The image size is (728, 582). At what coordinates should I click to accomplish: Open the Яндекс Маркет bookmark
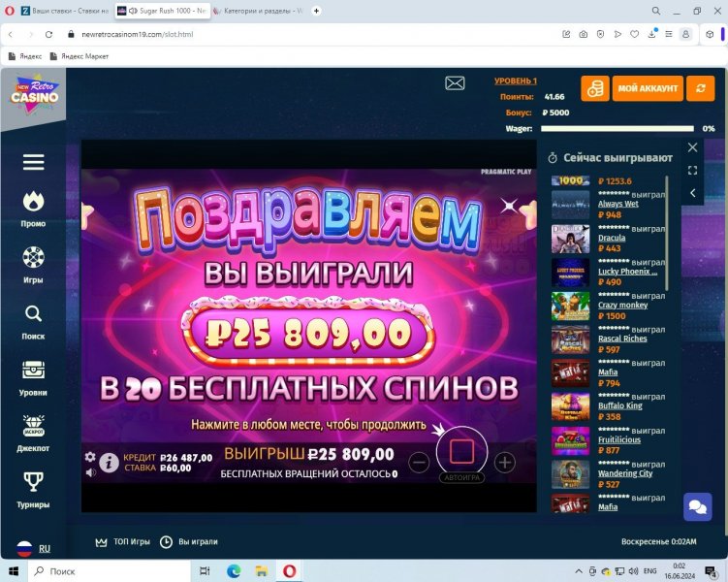tap(79, 56)
